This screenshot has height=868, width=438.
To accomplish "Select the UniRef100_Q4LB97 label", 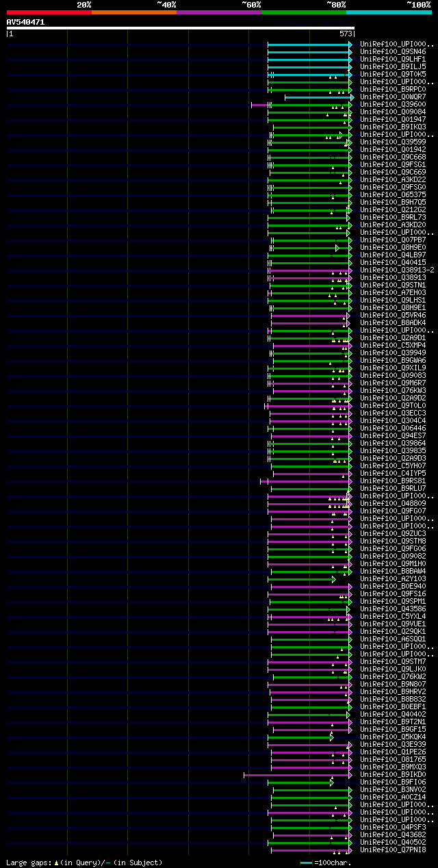I will (393, 255).
